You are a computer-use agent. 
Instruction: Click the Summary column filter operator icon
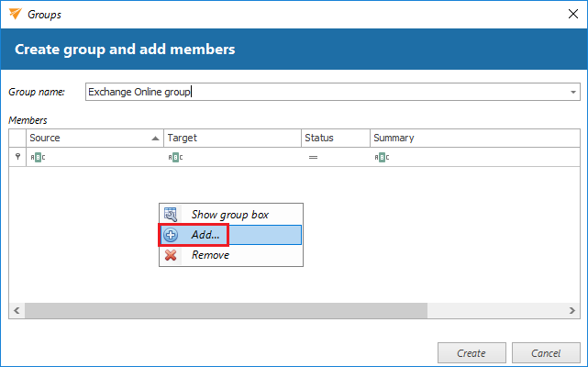tap(381, 157)
